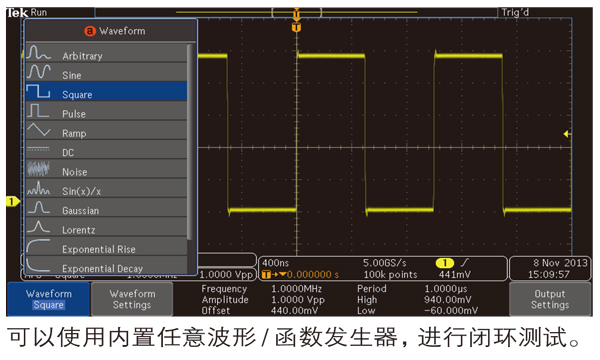This screenshot has width=600, height=360.
Task: Click the rising edge trigger slope icon
Action: click(x=465, y=263)
